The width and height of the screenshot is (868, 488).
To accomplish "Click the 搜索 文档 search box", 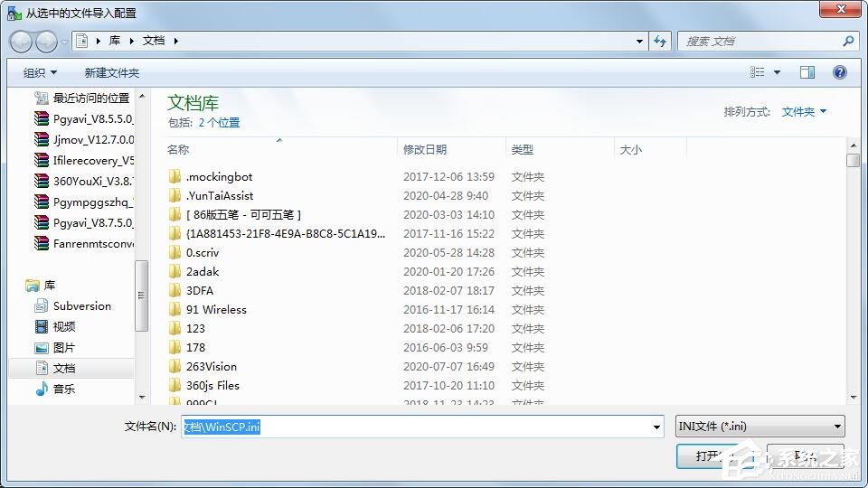I will [x=759, y=41].
